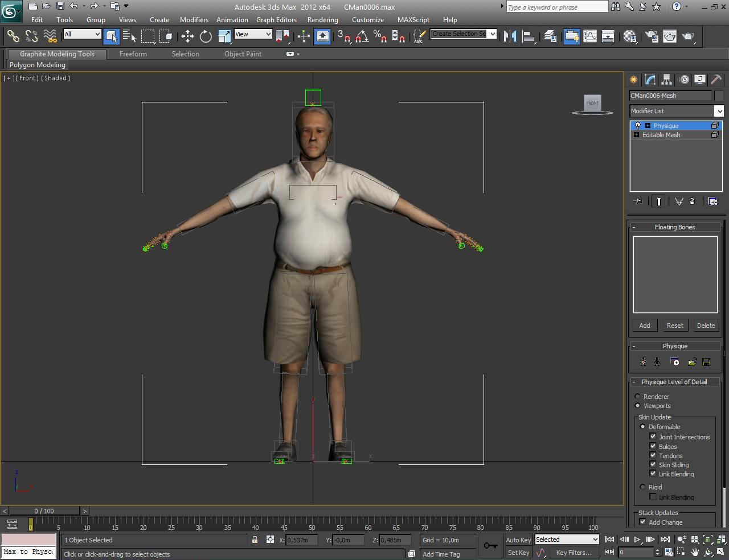Open the Material Editor icon
Screen dimensions: 729x560
[x=630, y=36]
